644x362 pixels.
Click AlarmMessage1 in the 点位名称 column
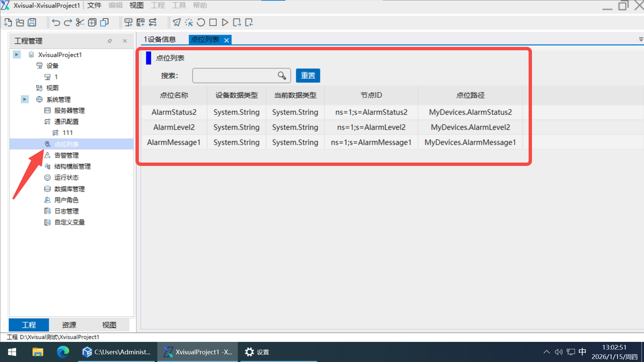[x=174, y=142]
